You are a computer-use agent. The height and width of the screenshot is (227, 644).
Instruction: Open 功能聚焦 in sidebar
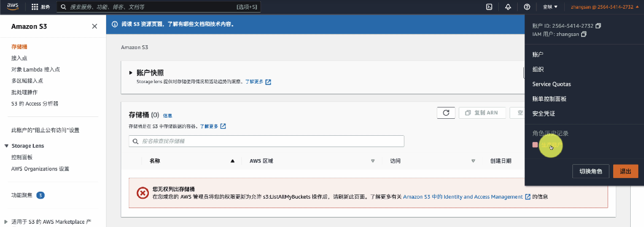click(x=22, y=196)
